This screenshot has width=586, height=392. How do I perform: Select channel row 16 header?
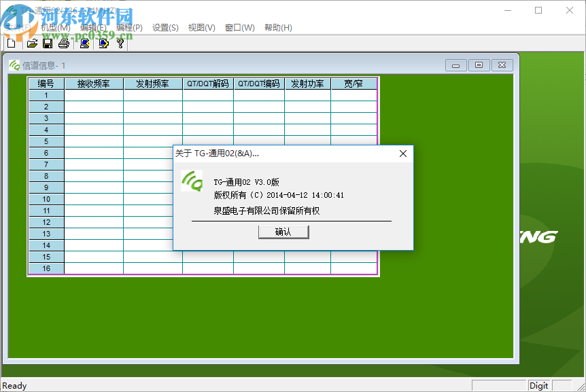pyautogui.click(x=46, y=268)
